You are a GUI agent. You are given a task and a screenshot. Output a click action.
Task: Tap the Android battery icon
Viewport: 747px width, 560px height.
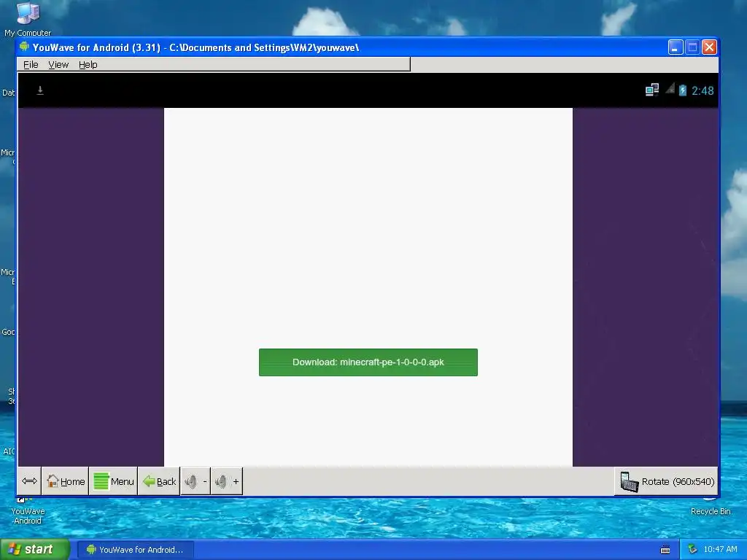coord(683,90)
